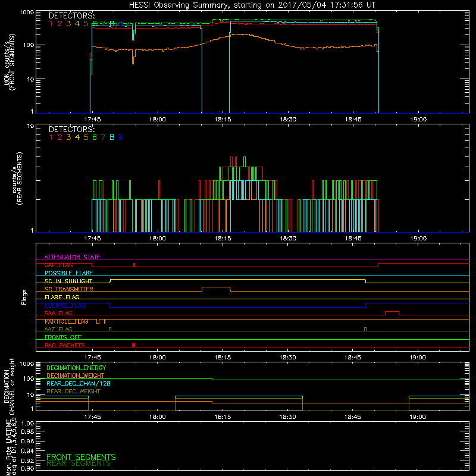
Task: Click the 1000 y-axis value on front segments plot
Action: pyautogui.click(x=27, y=12)
